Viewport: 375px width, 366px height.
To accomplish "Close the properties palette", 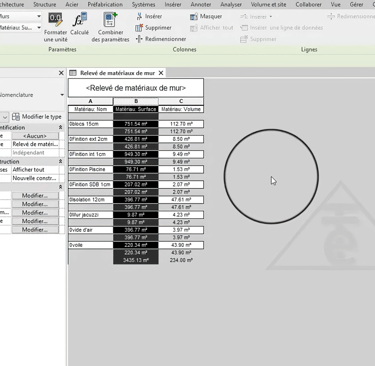I will coord(61,73).
